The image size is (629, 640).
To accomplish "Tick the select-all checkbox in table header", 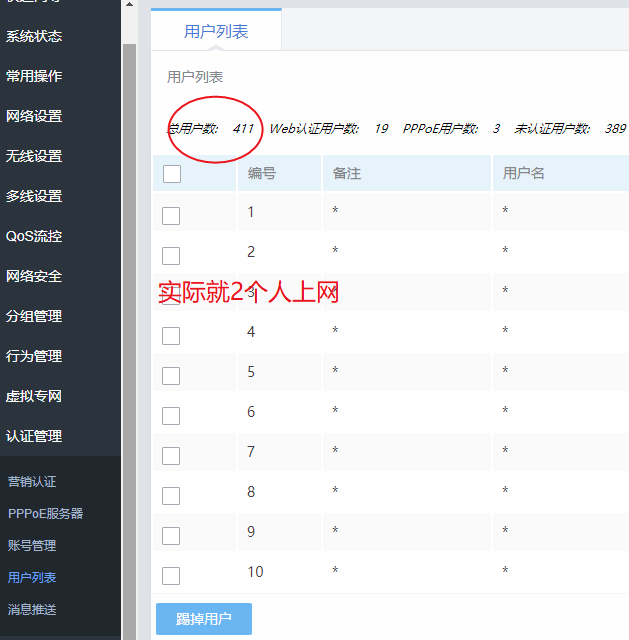I will [171, 174].
